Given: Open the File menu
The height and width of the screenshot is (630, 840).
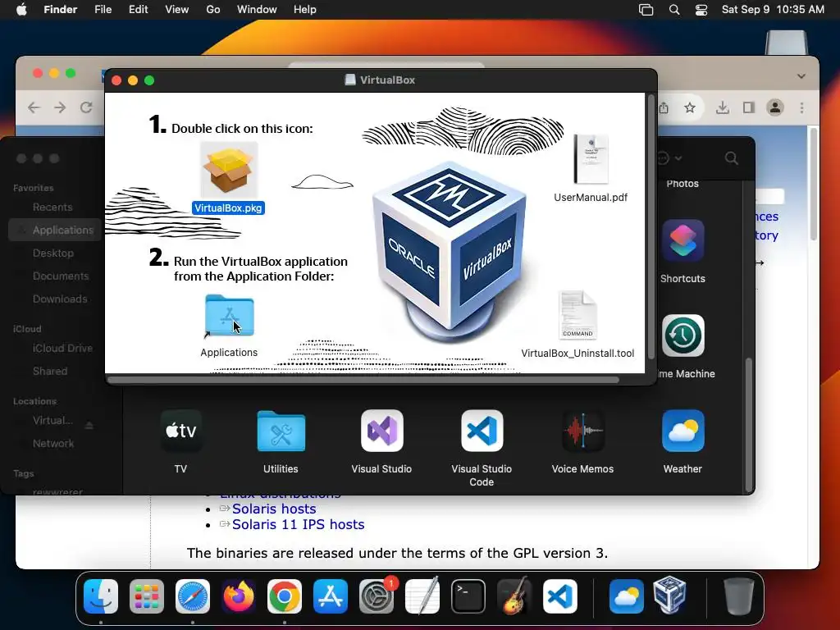Looking at the screenshot, I should coord(103,10).
